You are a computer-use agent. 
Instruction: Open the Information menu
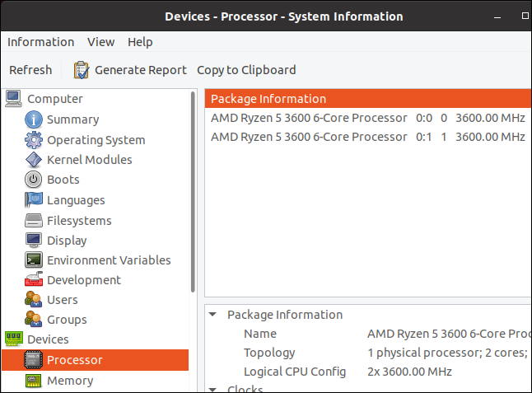[x=40, y=42]
